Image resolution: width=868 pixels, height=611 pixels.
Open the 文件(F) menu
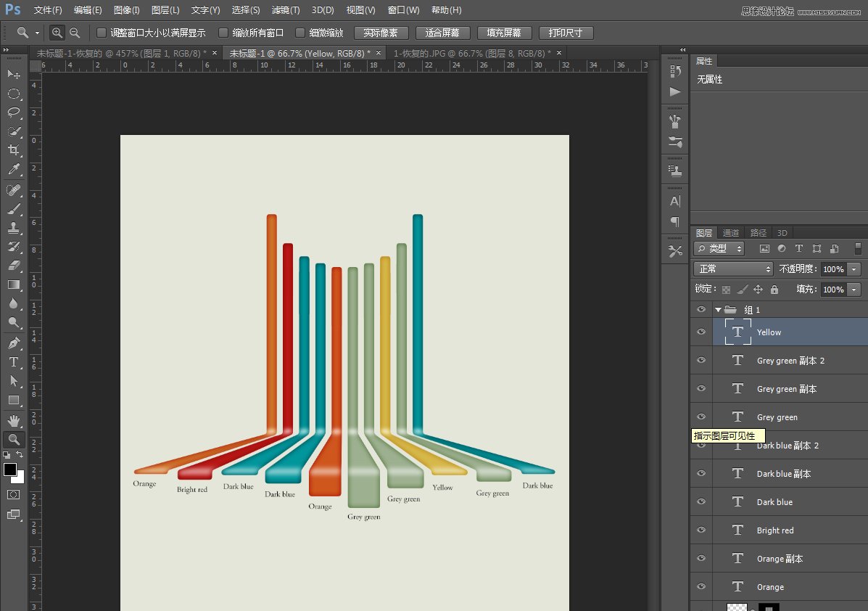(x=48, y=10)
